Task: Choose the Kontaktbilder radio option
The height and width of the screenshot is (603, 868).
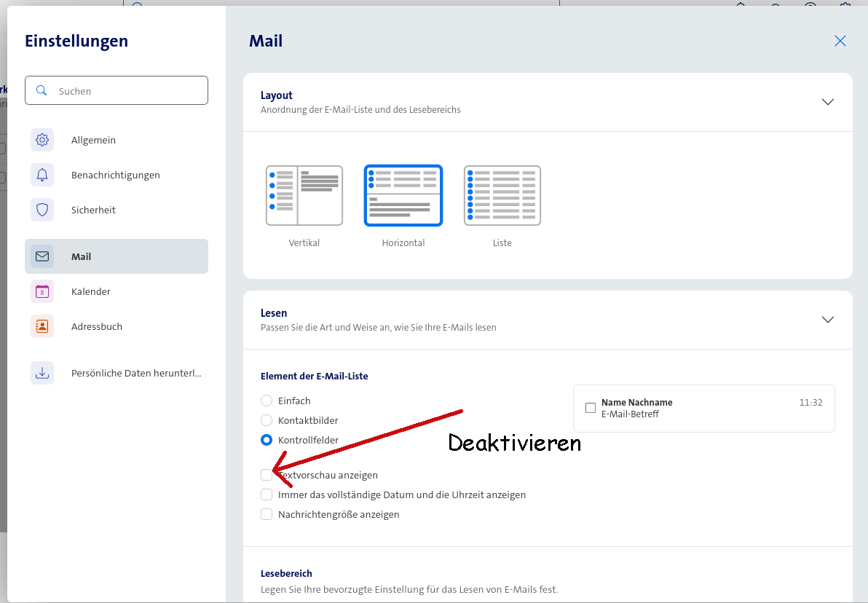Action: (x=267, y=420)
